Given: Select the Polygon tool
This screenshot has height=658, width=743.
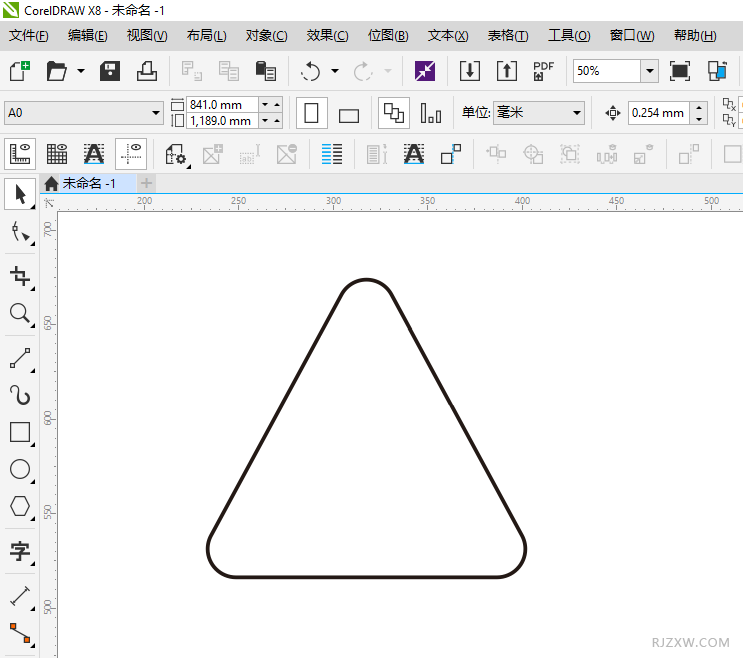Looking at the screenshot, I should pos(20,506).
